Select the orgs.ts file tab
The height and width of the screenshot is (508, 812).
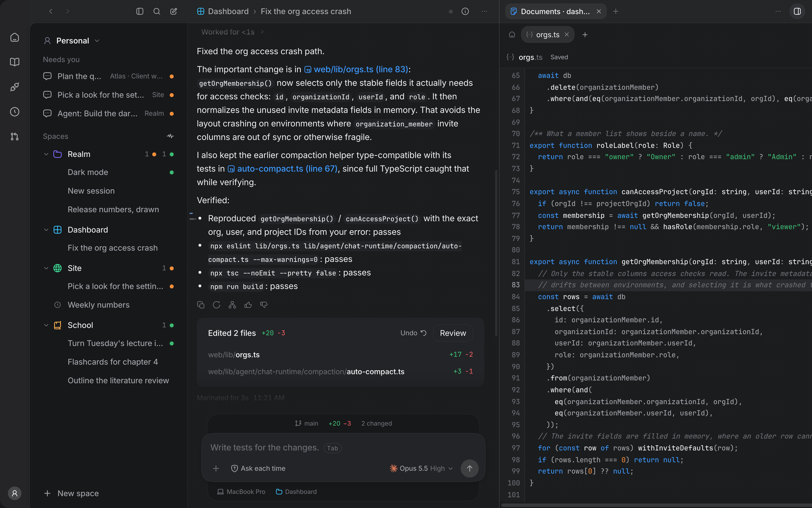[x=548, y=35]
